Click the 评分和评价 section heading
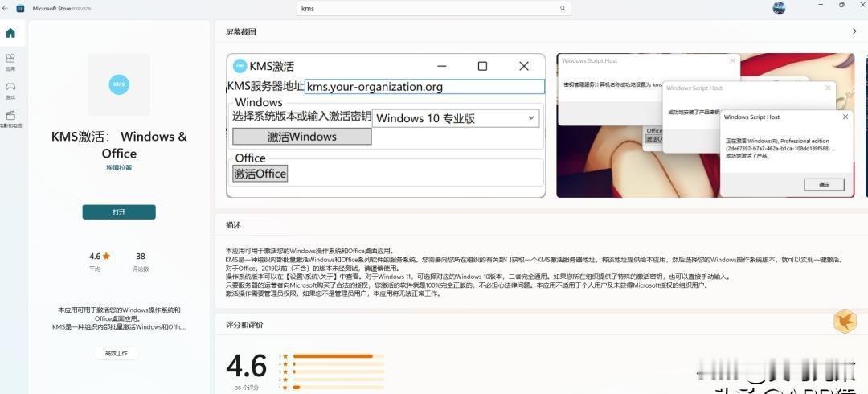Viewport: 868px width, 394px height. [244, 325]
